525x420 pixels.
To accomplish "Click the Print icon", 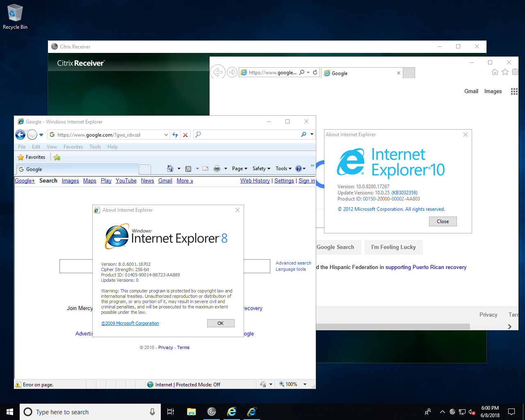I will pos(217,168).
